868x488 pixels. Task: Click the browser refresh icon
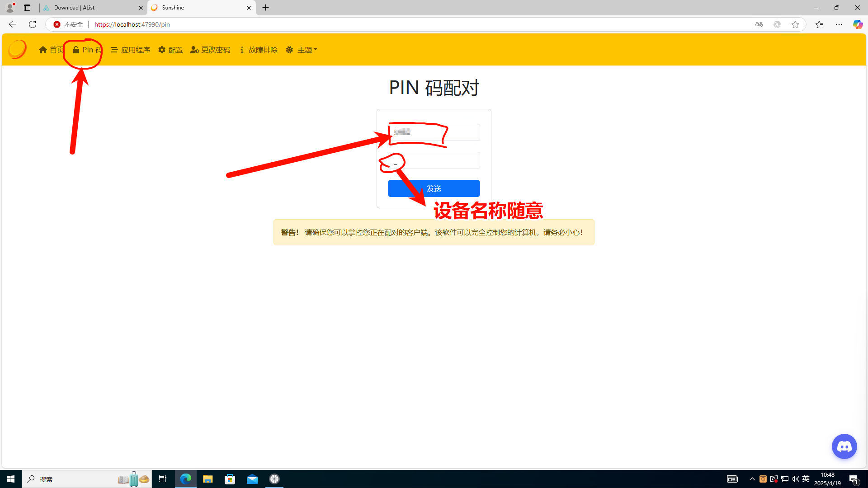pos(33,24)
